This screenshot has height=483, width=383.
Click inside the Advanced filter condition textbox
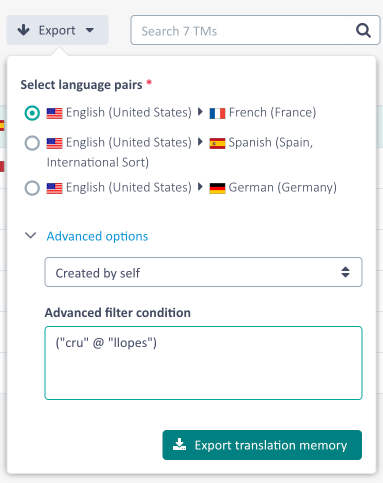[203, 363]
